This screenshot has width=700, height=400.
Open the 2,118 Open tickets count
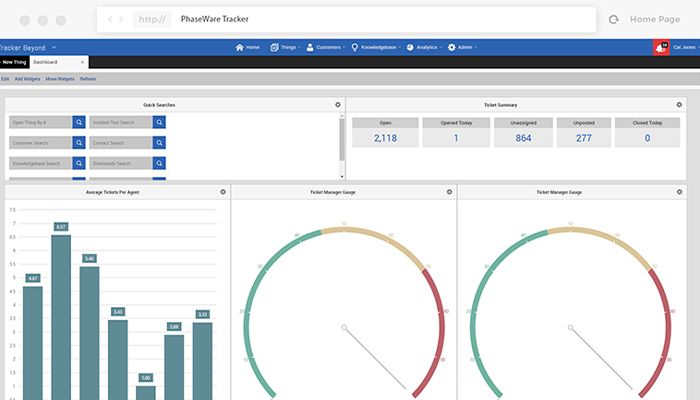(385, 138)
